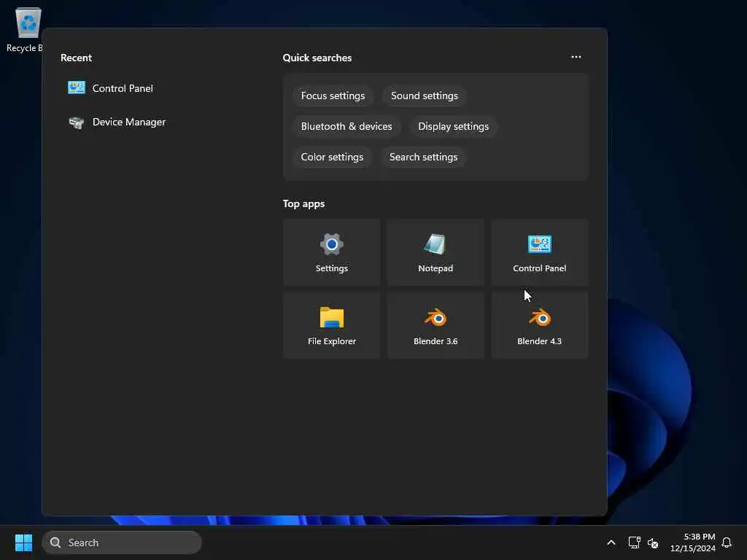
Task: Launch Notepad from Top apps
Action: coord(436,252)
